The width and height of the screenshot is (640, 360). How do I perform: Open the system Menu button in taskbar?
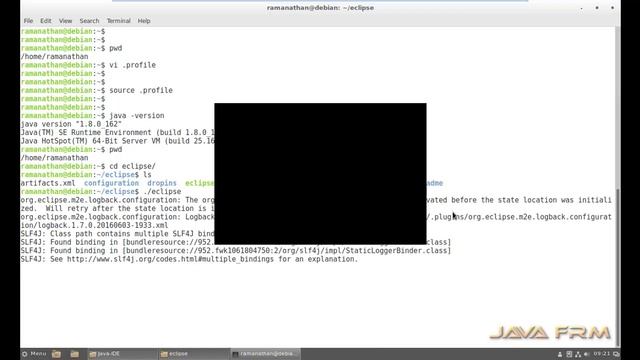[x=34, y=354]
